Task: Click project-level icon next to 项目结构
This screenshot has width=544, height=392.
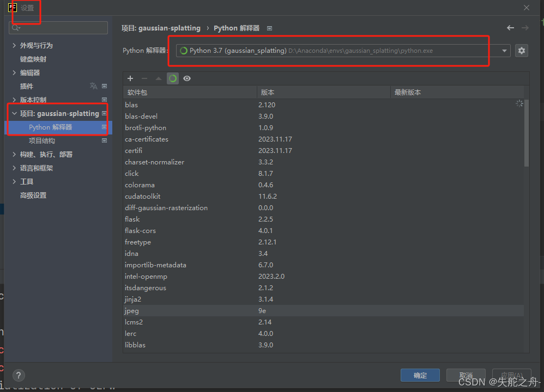Action: [x=105, y=140]
